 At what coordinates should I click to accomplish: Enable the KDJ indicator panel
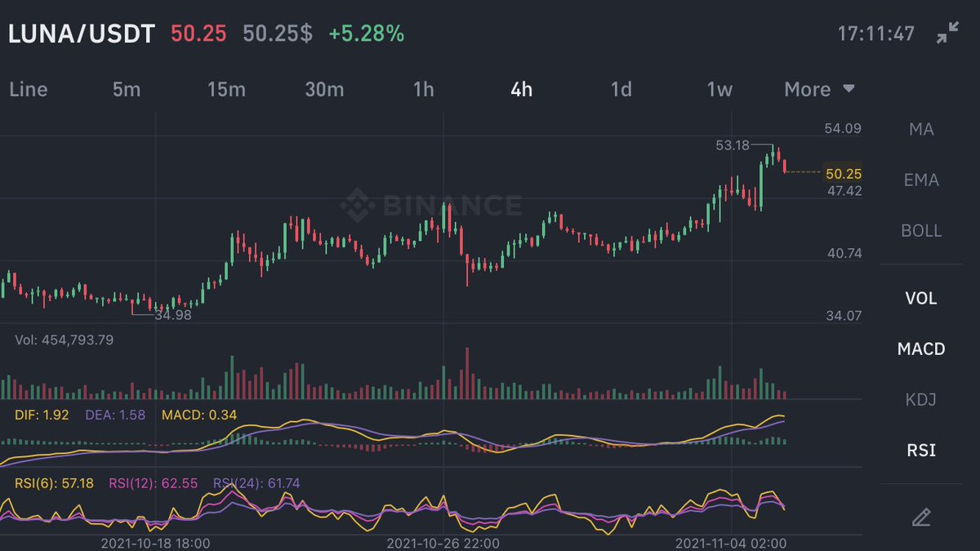[x=921, y=399]
